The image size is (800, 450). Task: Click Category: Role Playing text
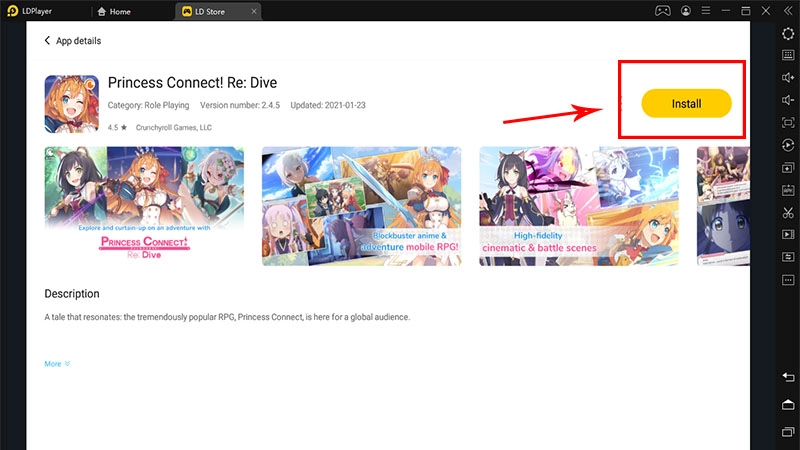click(x=148, y=105)
